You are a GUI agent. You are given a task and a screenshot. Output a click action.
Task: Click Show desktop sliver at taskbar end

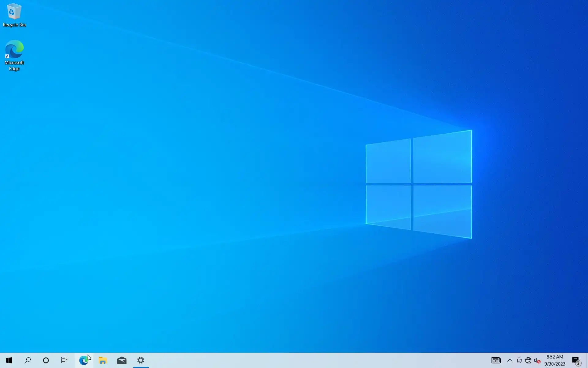point(587,360)
